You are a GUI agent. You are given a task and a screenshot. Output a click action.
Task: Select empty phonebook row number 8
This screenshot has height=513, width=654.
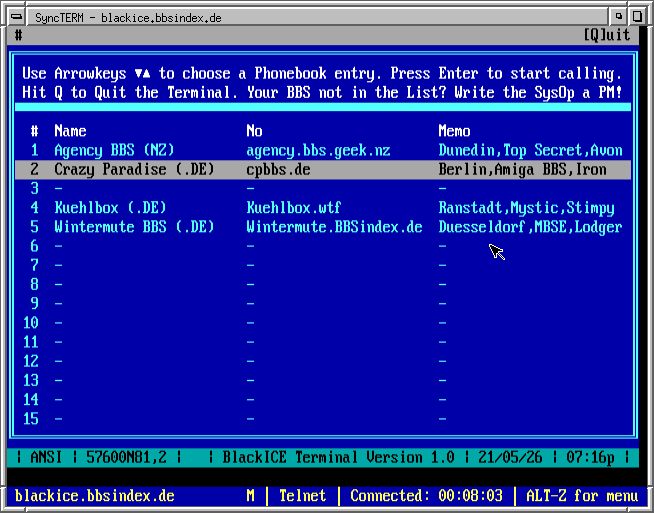click(x=323, y=284)
